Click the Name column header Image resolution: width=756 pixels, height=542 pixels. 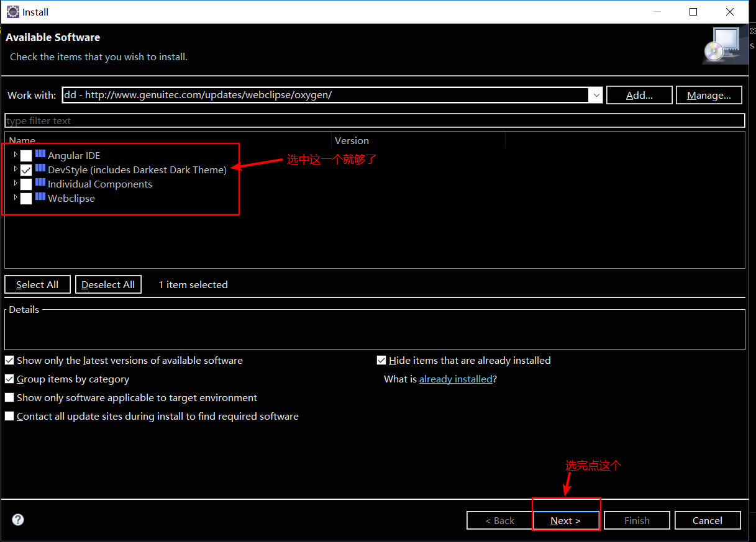click(x=168, y=140)
